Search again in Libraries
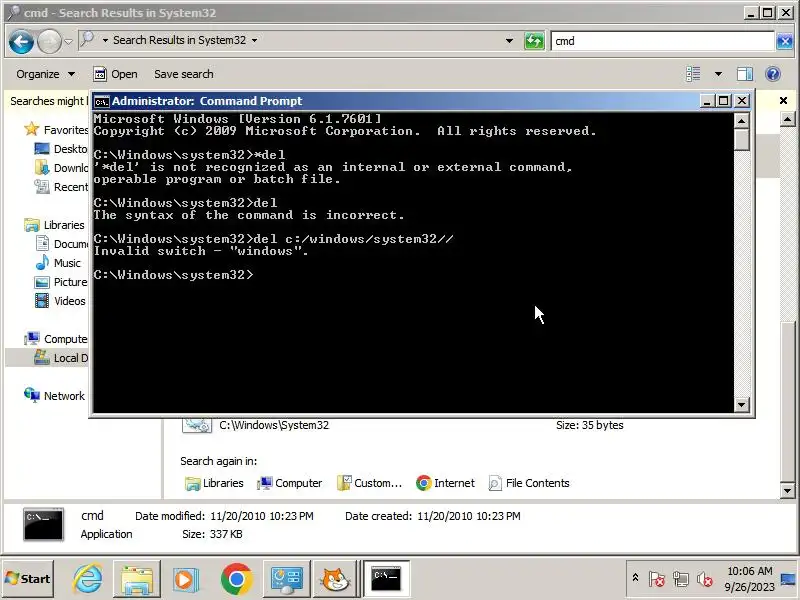 pos(214,483)
